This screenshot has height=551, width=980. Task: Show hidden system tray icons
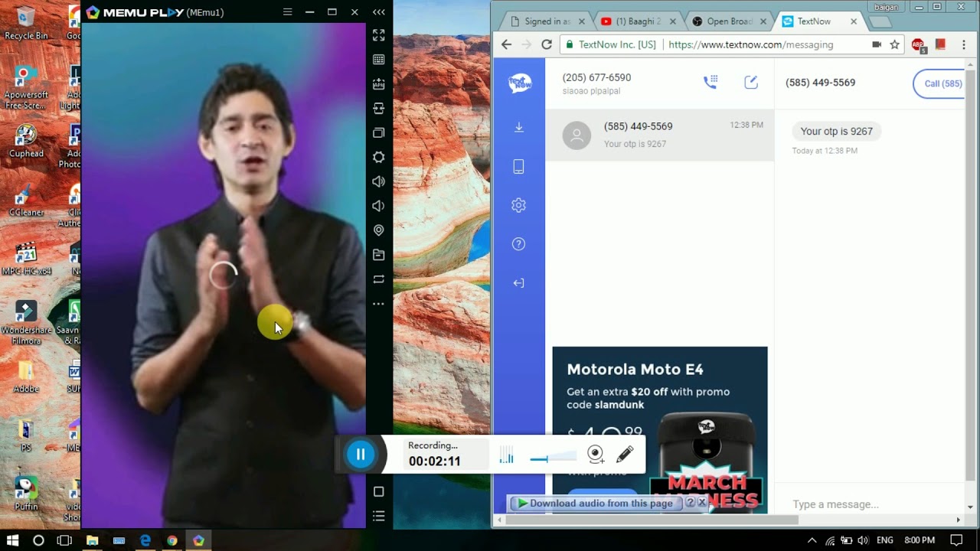(812, 540)
